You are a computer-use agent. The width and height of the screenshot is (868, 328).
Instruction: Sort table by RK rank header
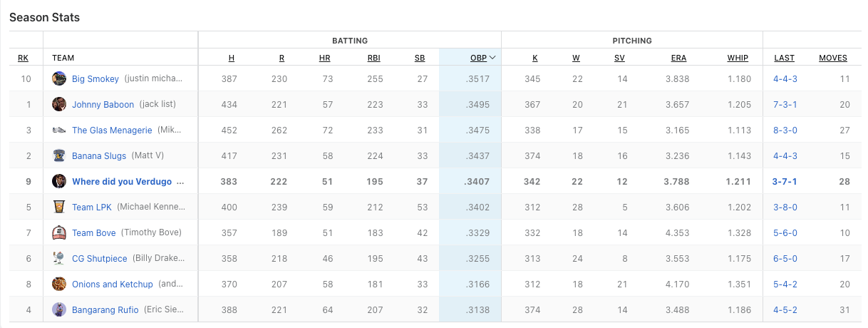tap(24, 58)
